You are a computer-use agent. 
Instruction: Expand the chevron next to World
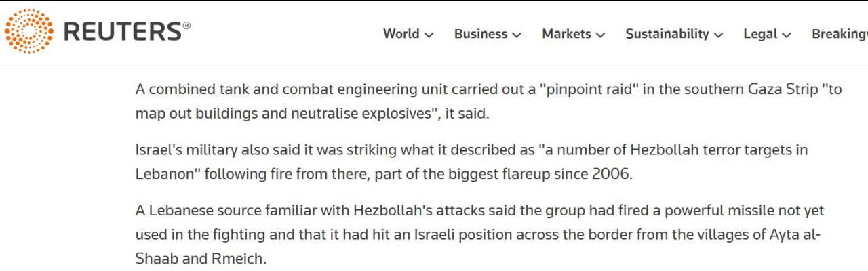coord(429,35)
